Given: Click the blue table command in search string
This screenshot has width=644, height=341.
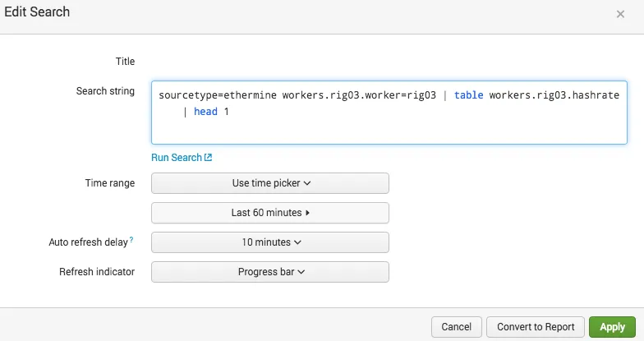Looking at the screenshot, I should (x=468, y=95).
